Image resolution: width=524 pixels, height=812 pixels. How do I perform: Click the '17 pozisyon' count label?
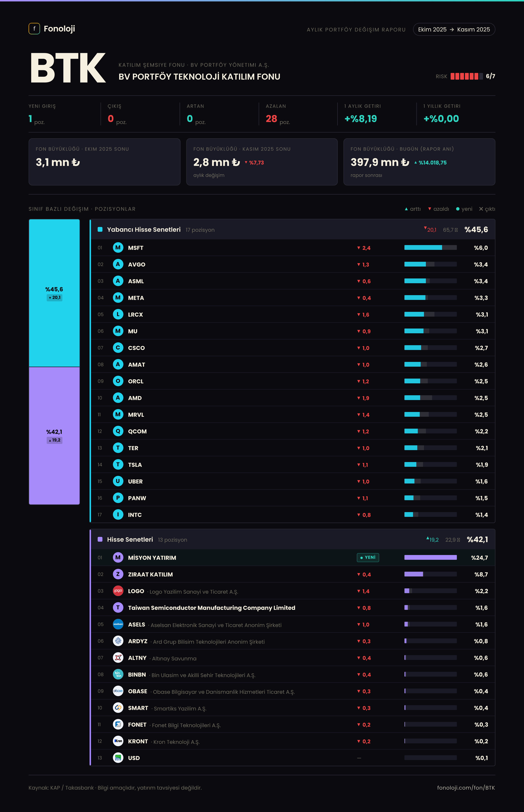(200, 230)
